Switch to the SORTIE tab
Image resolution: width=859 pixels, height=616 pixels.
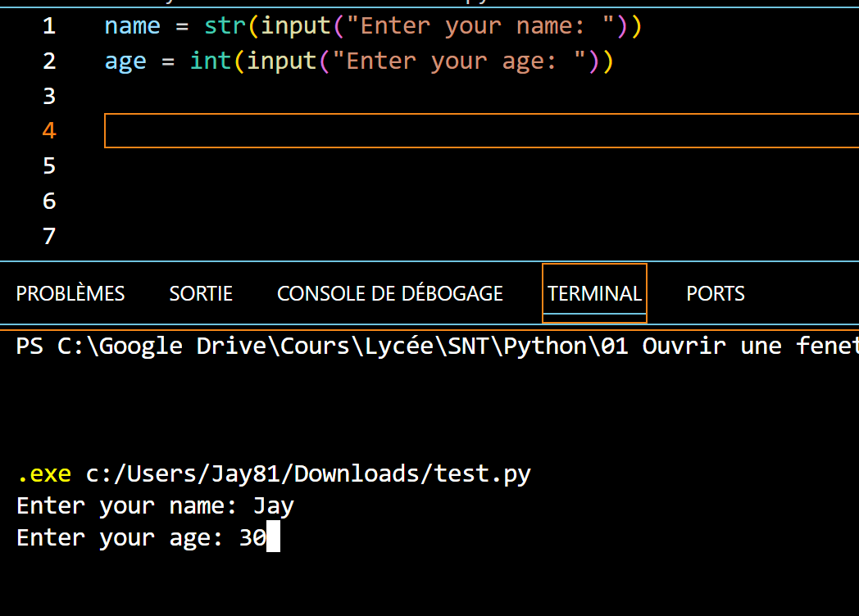tap(201, 293)
